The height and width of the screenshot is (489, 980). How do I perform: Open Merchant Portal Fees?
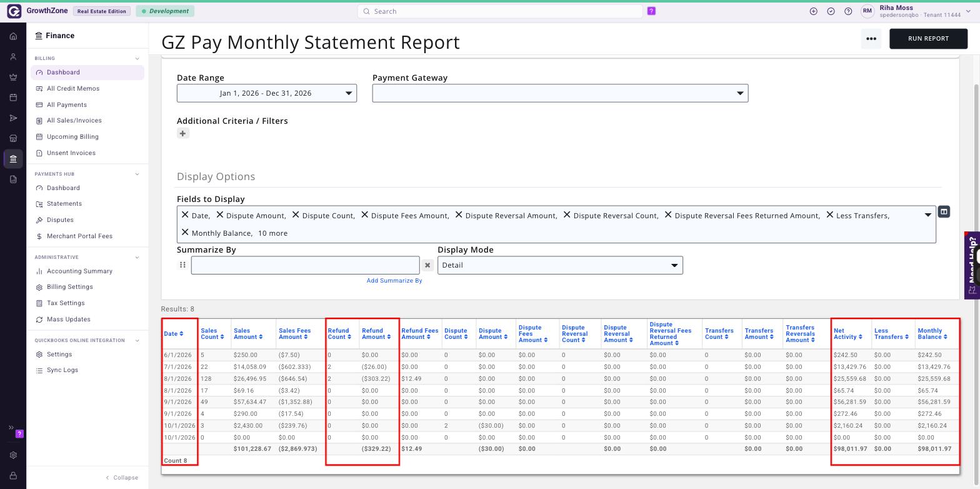coord(79,236)
